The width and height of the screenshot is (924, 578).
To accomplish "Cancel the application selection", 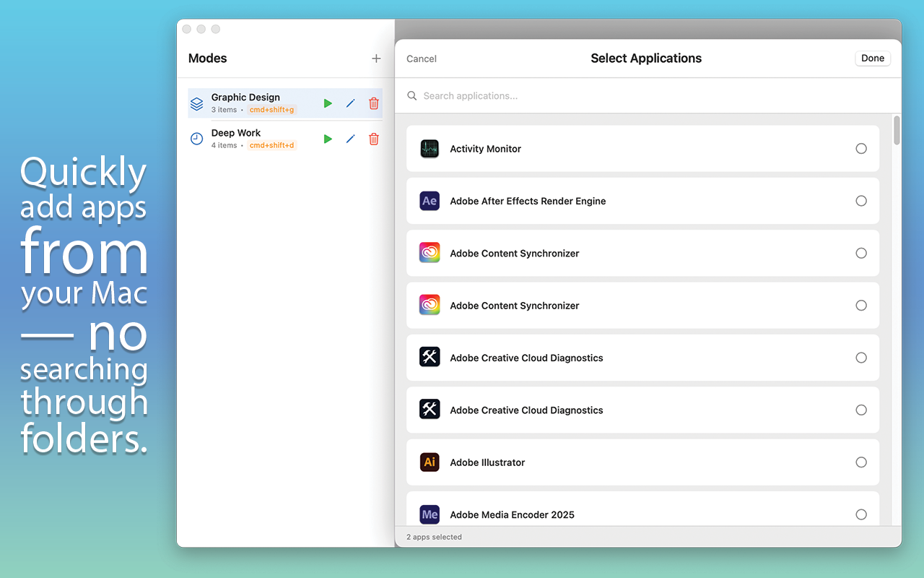I will pos(422,59).
